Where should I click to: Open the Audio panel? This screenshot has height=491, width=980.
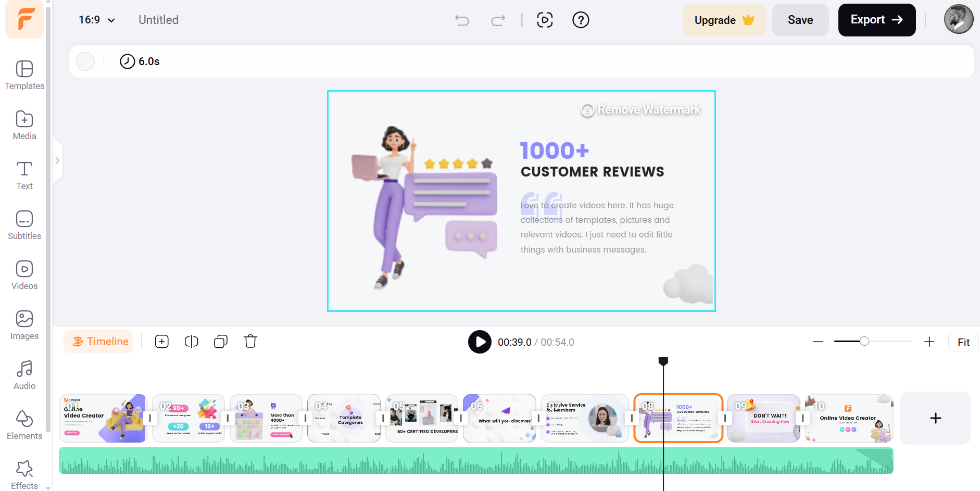[x=24, y=374]
